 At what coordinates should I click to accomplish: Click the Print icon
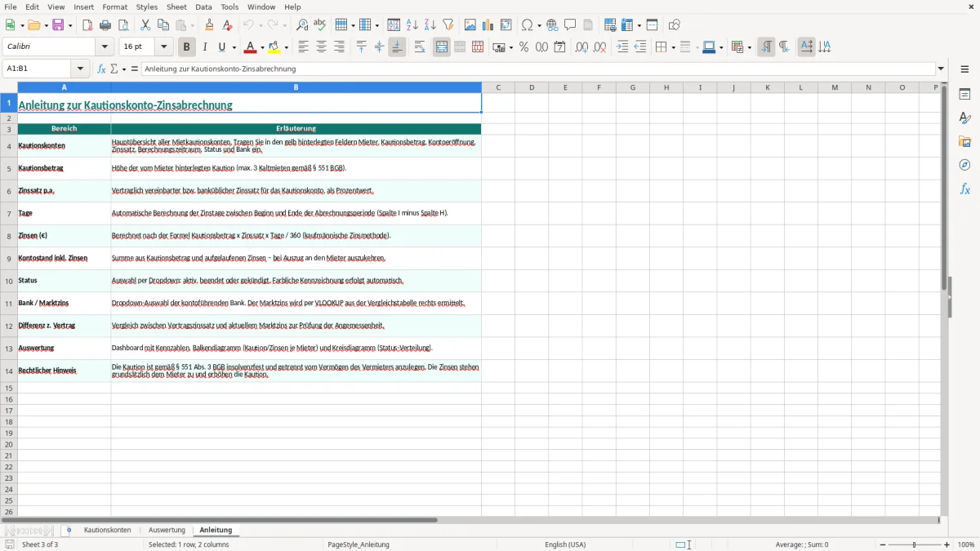[x=105, y=25]
